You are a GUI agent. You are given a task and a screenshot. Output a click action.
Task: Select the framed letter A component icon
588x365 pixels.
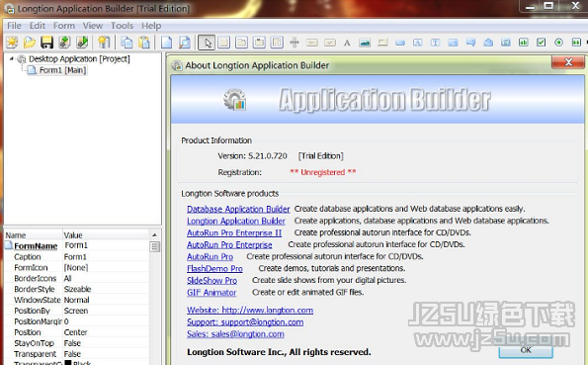coord(417,43)
